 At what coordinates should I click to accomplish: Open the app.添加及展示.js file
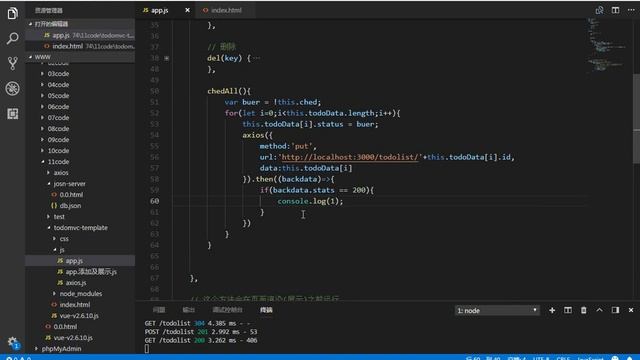[91, 272]
